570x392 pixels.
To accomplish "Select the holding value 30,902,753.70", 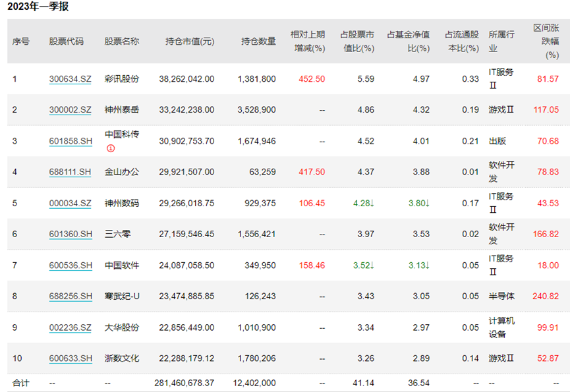I will tap(186, 141).
